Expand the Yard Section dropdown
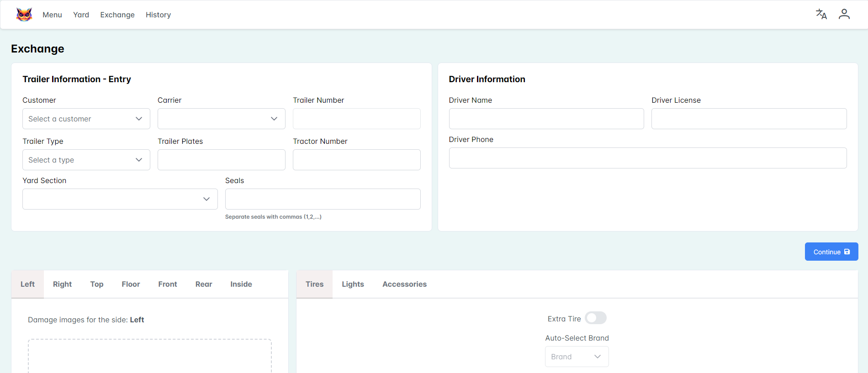 [x=120, y=199]
